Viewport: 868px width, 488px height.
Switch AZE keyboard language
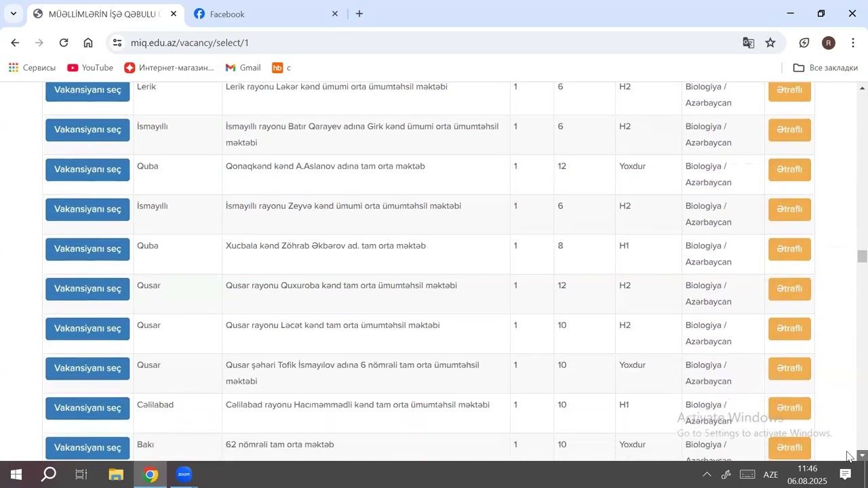(x=771, y=474)
